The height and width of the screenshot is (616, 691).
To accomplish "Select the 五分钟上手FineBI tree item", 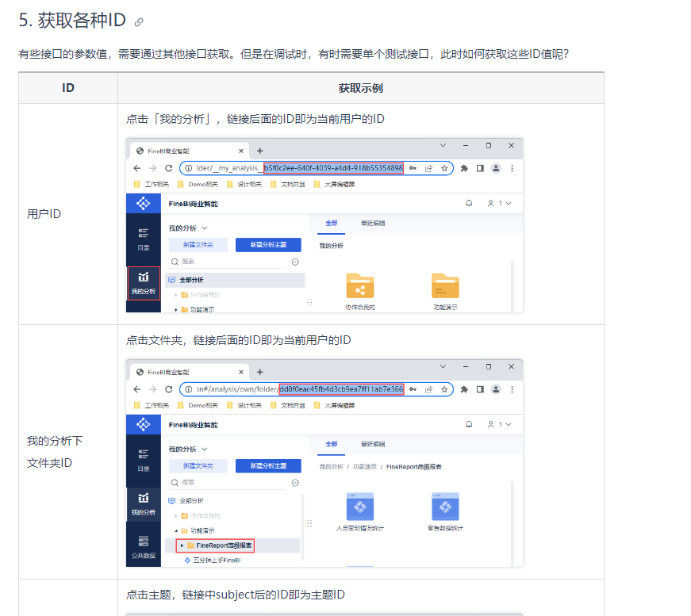I will 217,561.
